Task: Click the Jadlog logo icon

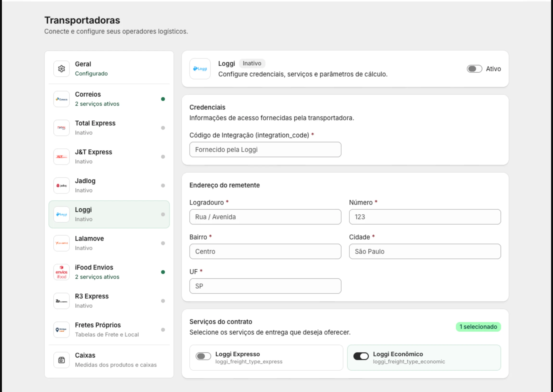Action: (62, 186)
